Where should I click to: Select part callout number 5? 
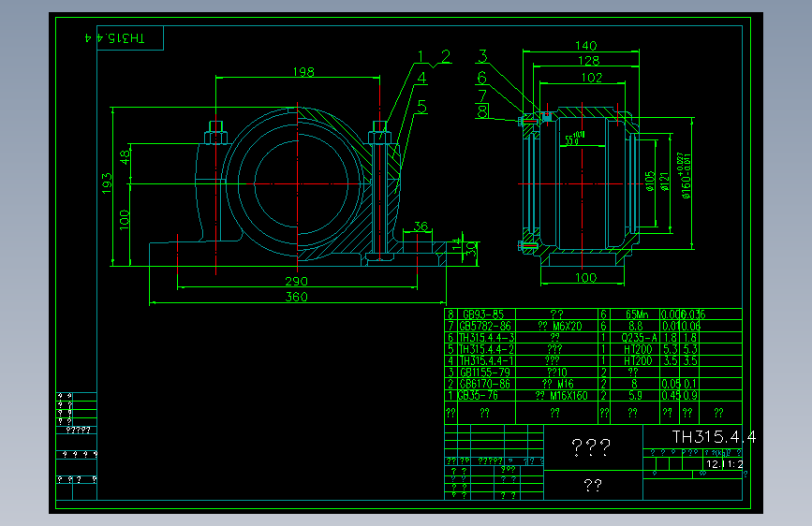422,108
